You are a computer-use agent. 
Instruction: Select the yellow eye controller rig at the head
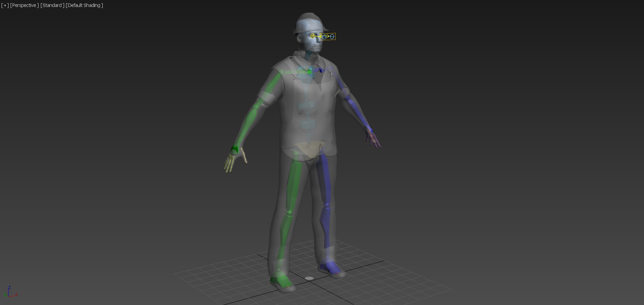[323, 36]
